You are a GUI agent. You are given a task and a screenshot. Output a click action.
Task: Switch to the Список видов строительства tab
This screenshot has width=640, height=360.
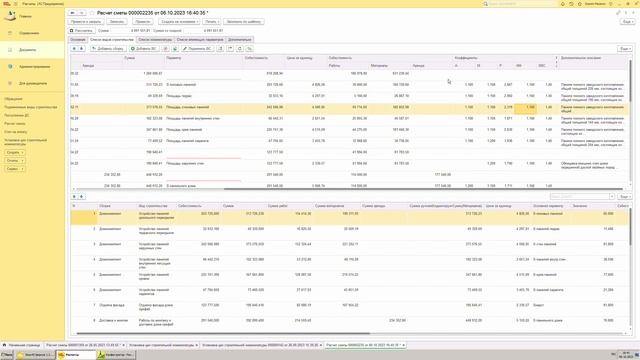point(111,40)
